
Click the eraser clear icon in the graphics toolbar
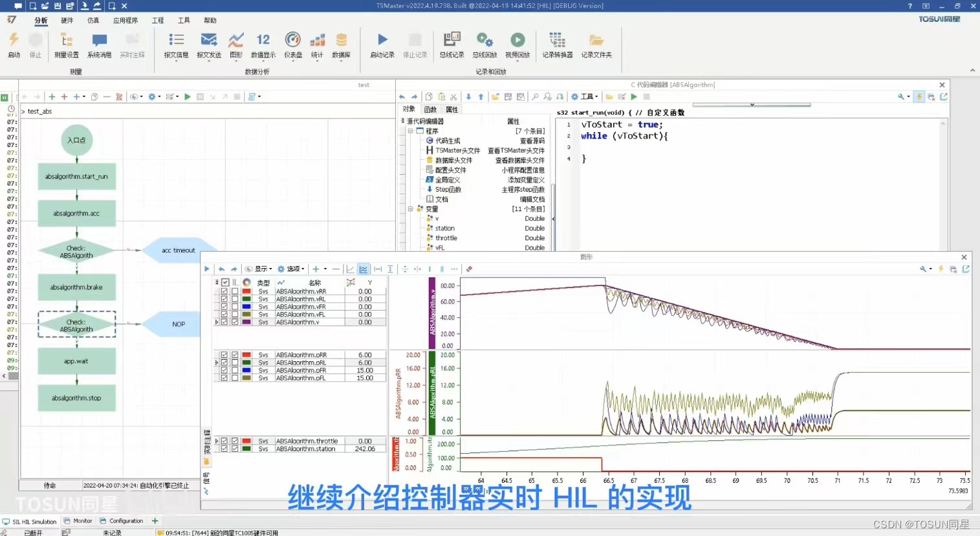click(469, 269)
